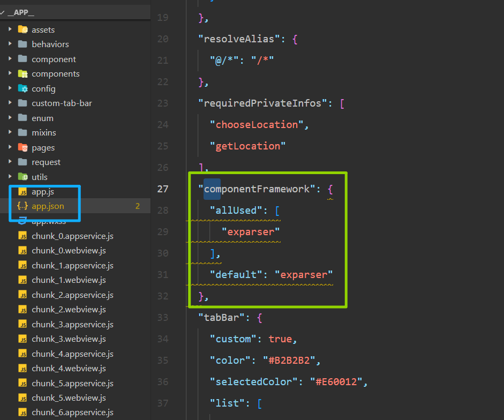Viewport: 504px width, 420px height.
Task: Collapse the _APP_ root section
Action: [3, 12]
